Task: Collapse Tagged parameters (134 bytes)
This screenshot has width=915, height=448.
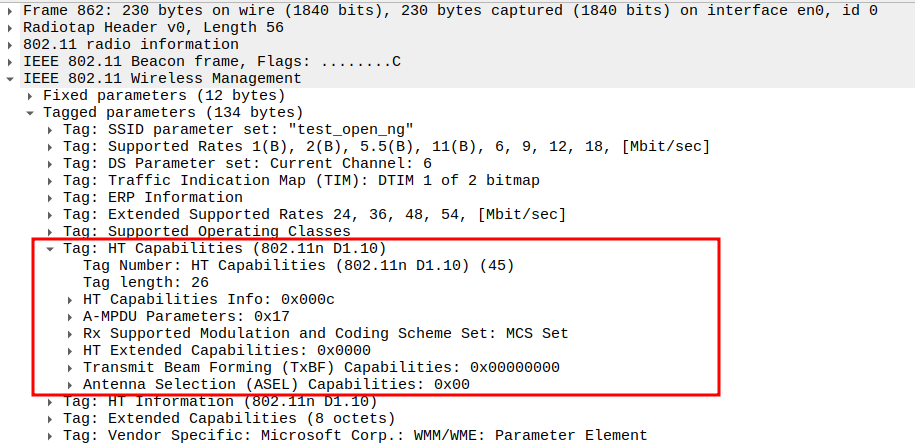Action: tap(30, 112)
